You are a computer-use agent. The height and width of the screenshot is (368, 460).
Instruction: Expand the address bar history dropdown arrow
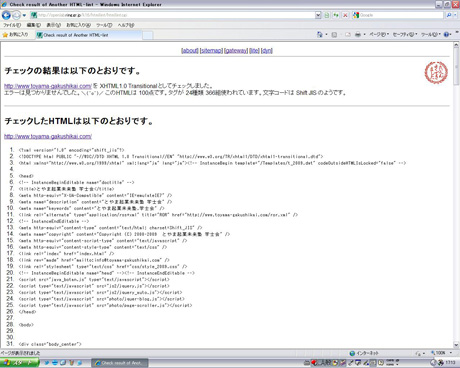pyautogui.click(x=318, y=15)
